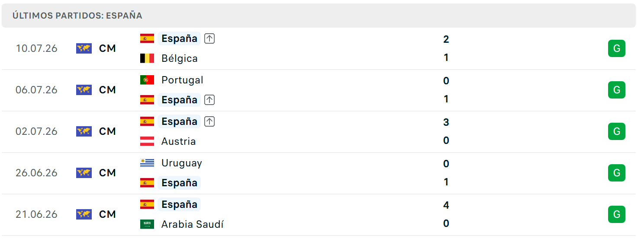Open the Arabia Saudí team link
Viewport: 644px width, 242px height.
click(193, 224)
